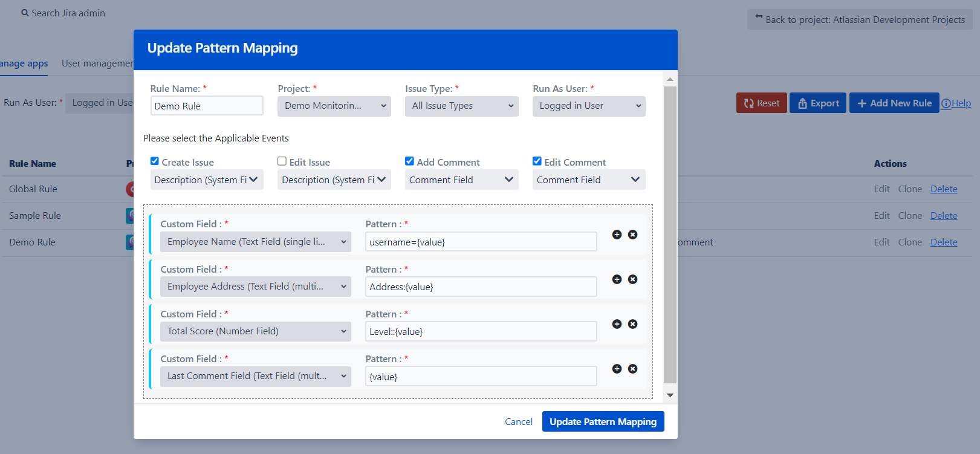Click the Level::{value} pattern field
The height and width of the screenshot is (454, 980).
point(481,331)
